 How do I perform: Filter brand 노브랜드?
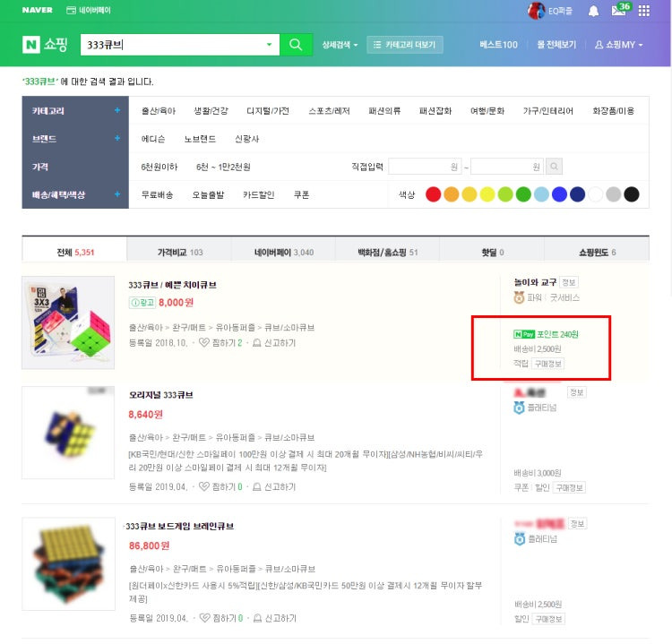tap(200, 139)
